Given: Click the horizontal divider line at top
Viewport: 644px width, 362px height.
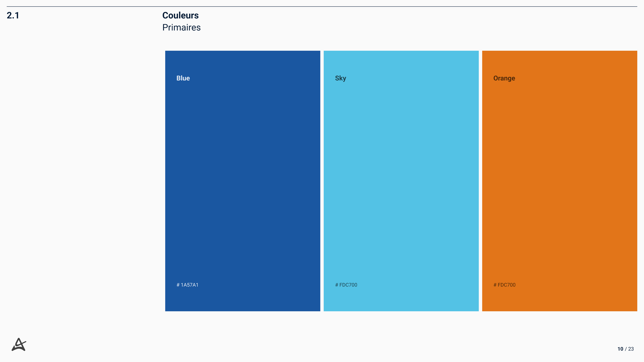Looking at the screenshot, I should [x=322, y=6].
